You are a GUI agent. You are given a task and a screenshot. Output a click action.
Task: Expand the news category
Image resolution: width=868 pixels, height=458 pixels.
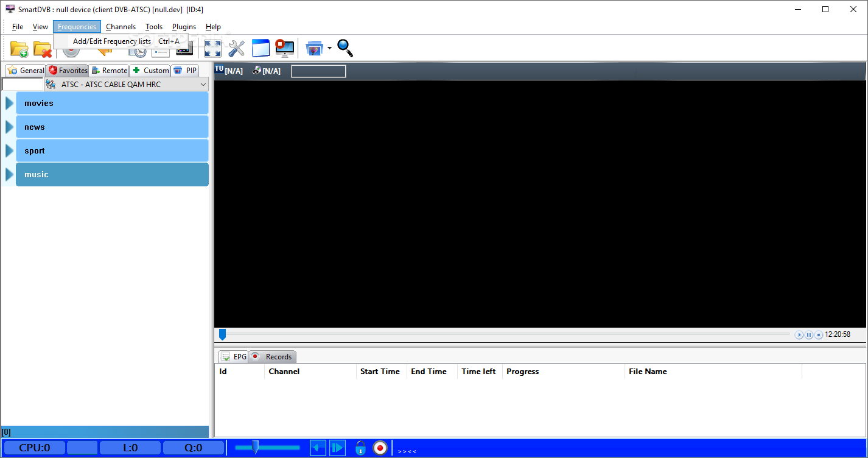click(x=9, y=127)
